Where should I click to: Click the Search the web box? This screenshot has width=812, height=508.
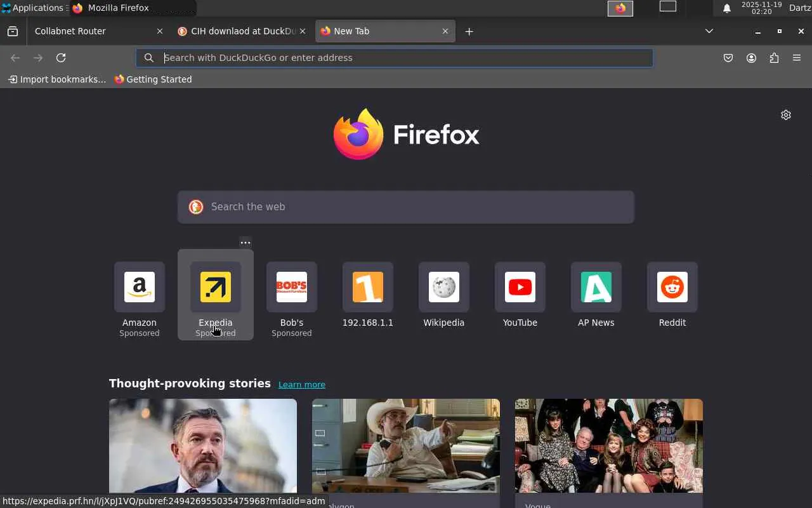(x=406, y=207)
